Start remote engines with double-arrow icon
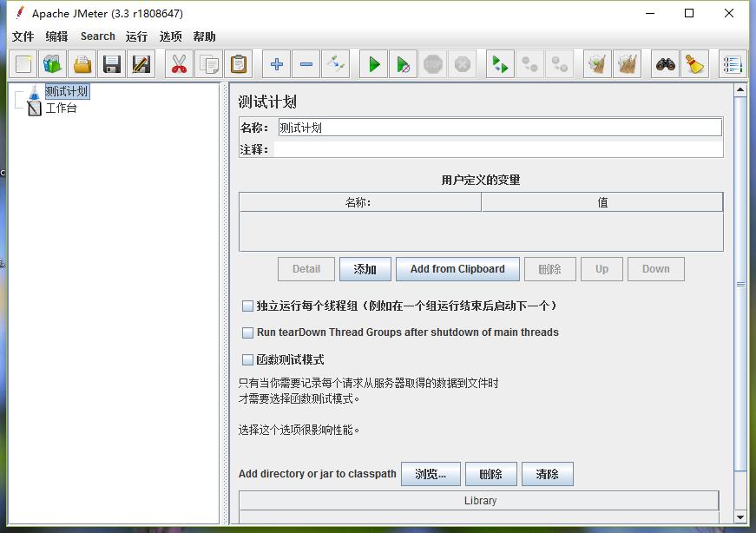This screenshot has height=533, width=756. pyautogui.click(x=500, y=64)
